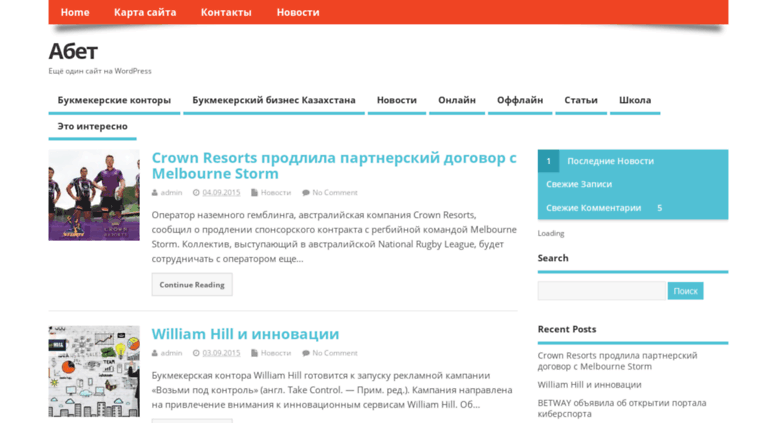The width and height of the screenshot is (777, 423).
Task: Open Это интересно category
Action: click(92, 127)
